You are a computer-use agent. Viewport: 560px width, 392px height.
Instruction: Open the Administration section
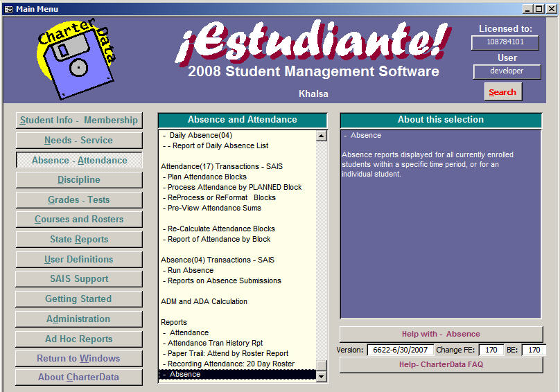(79, 319)
